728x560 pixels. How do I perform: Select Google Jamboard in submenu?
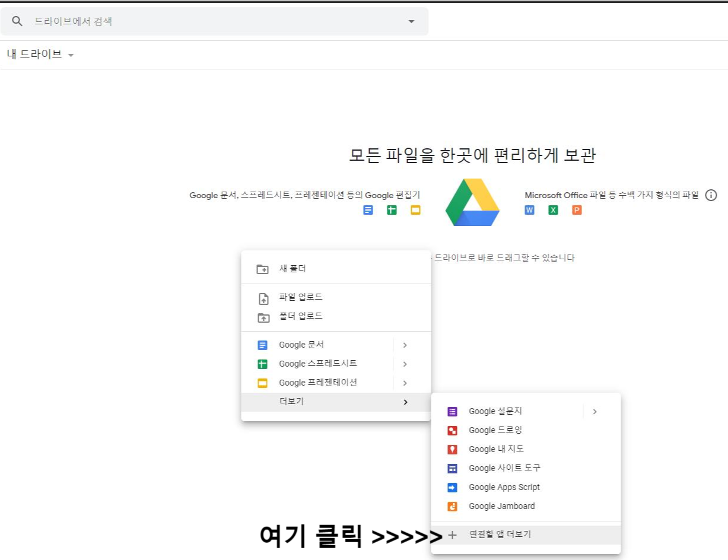[x=526, y=506]
